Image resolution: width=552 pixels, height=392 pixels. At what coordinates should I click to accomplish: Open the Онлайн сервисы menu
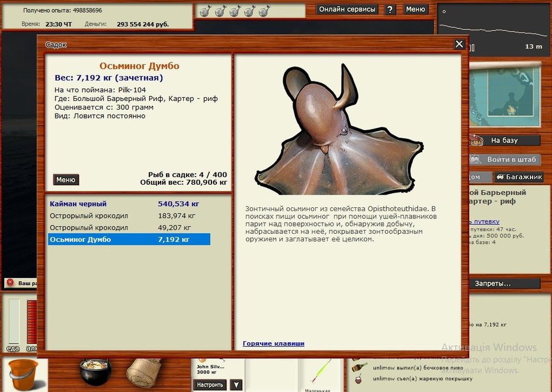[348, 9]
